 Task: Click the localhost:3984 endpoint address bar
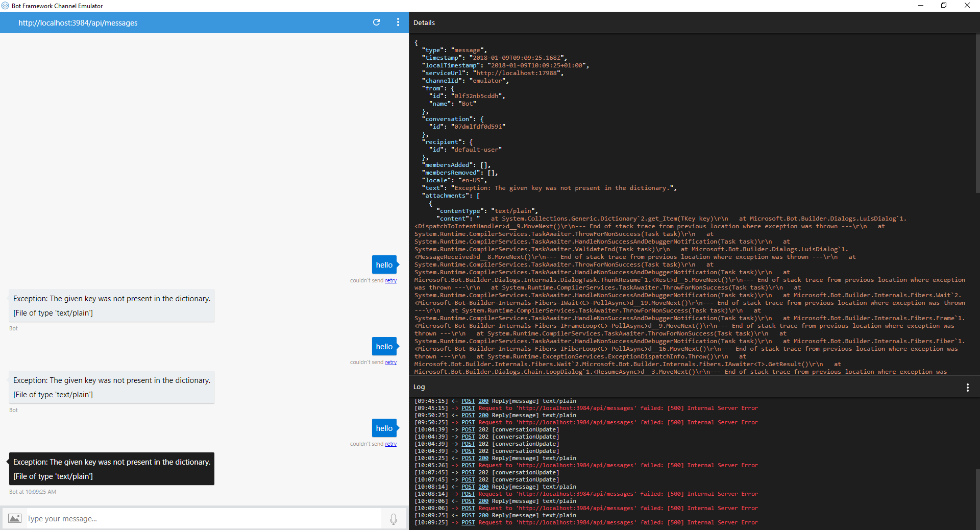click(78, 22)
